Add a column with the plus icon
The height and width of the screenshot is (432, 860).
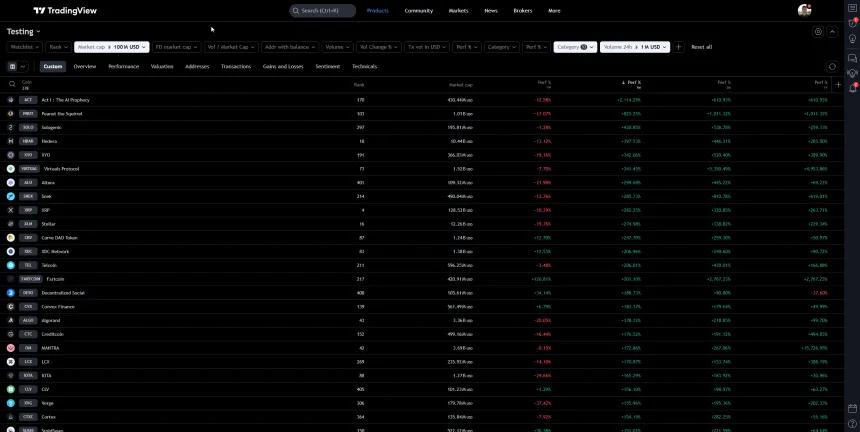pos(838,84)
